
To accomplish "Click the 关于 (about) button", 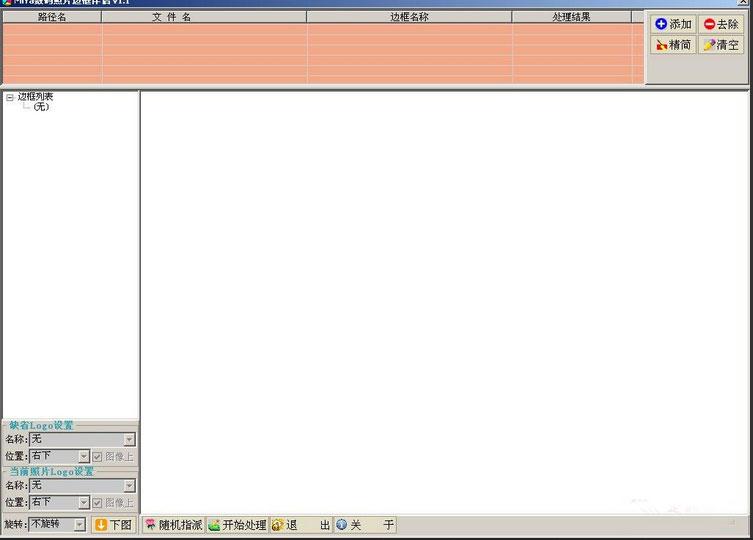I will [365, 525].
